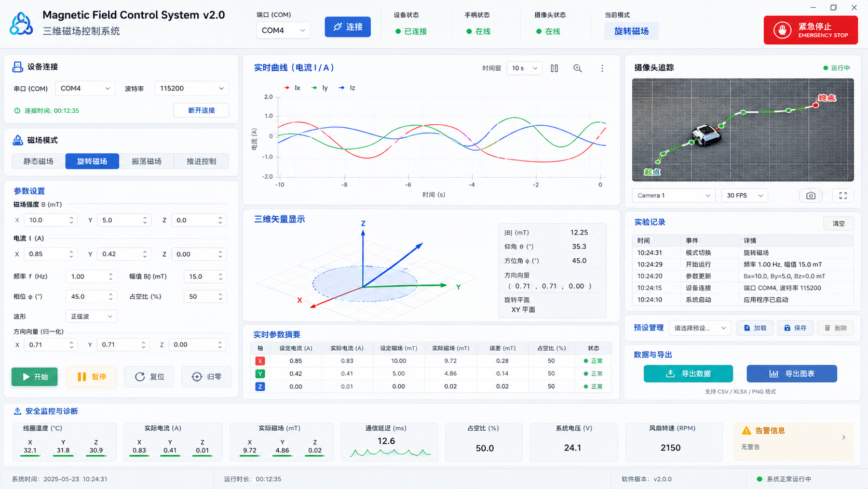Image resolution: width=868 pixels, height=489 pixels.
Task: Click the frequency 1.00 Hz stepper
Action: [111, 276]
